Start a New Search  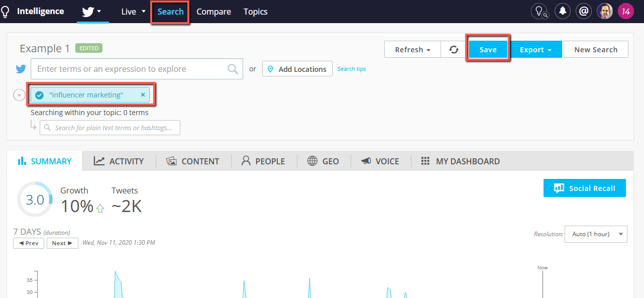pyautogui.click(x=596, y=49)
